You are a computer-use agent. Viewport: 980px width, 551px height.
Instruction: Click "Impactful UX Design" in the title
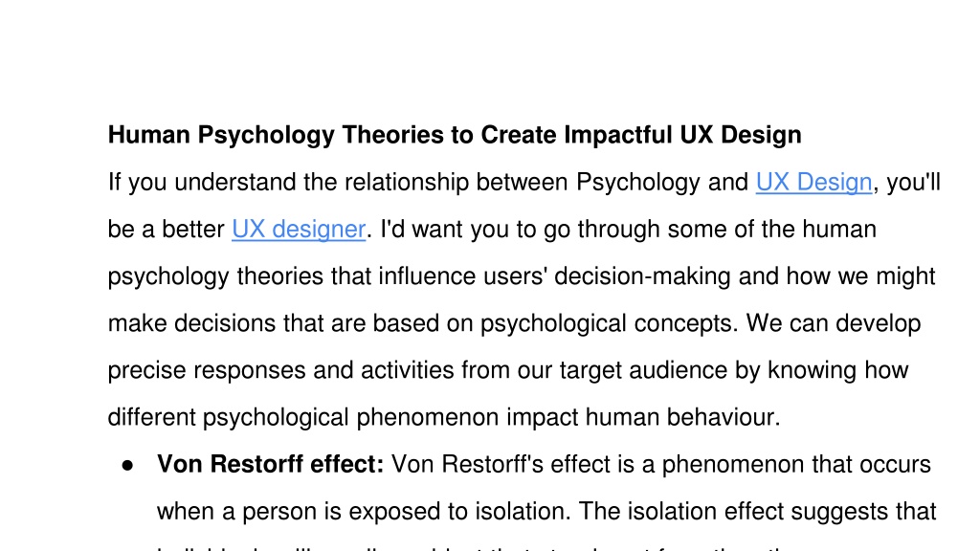click(682, 135)
